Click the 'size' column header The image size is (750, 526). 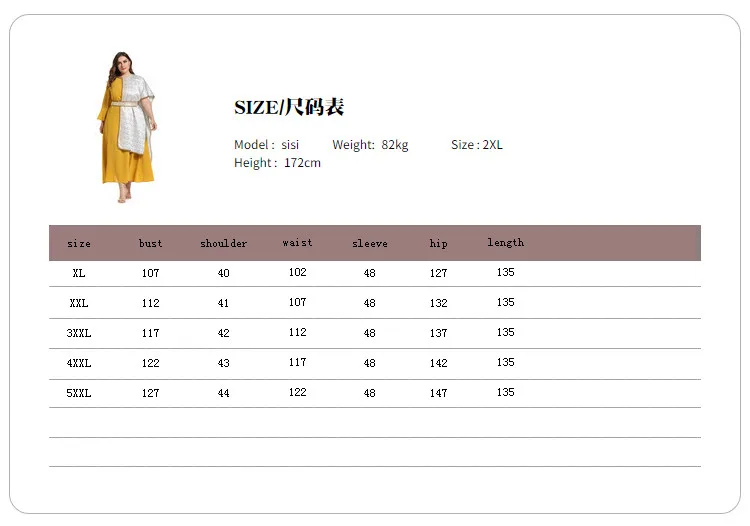pos(79,243)
